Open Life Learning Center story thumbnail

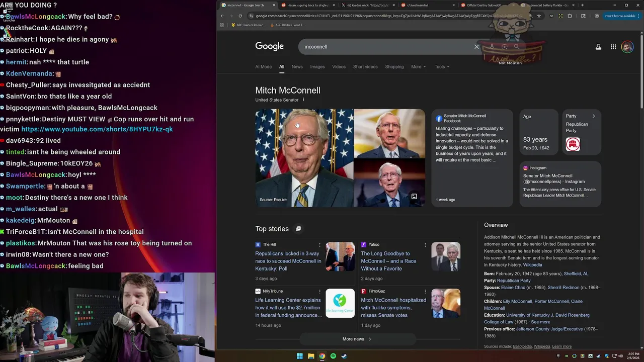[x=340, y=303]
